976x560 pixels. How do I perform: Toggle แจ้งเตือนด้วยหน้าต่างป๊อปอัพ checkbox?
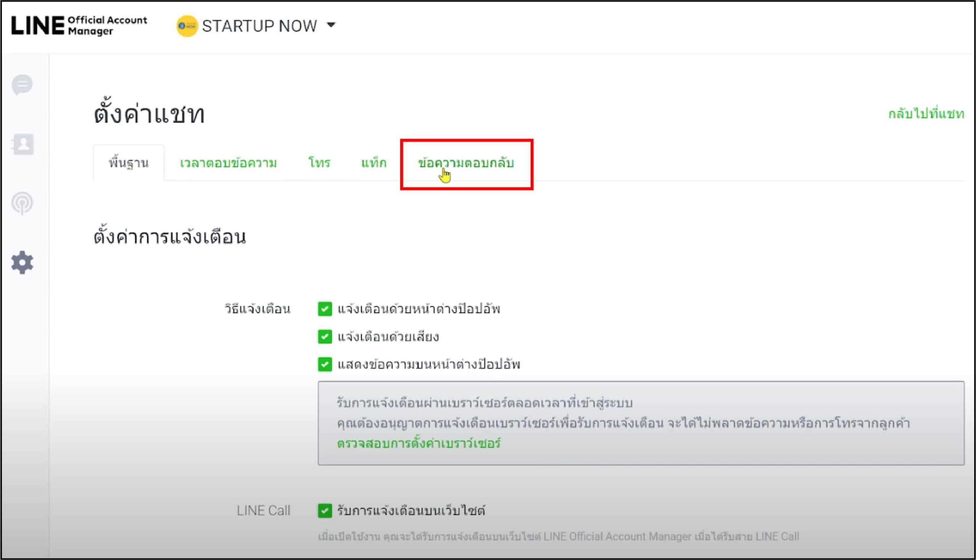325,309
